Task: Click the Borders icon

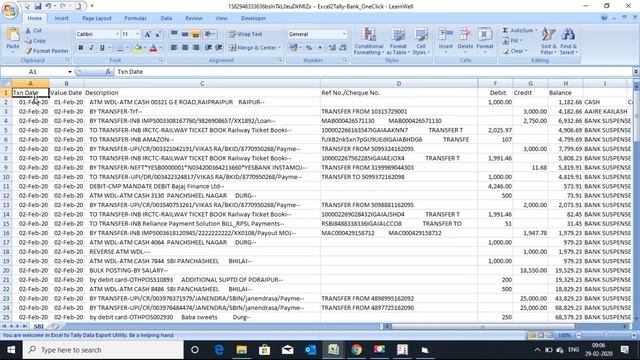Action: [120, 48]
